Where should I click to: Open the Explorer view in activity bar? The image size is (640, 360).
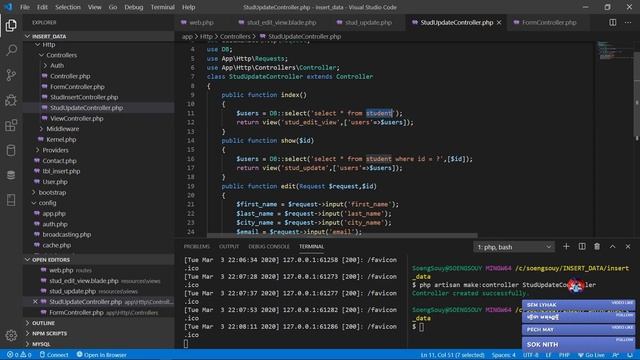tap(11, 25)
